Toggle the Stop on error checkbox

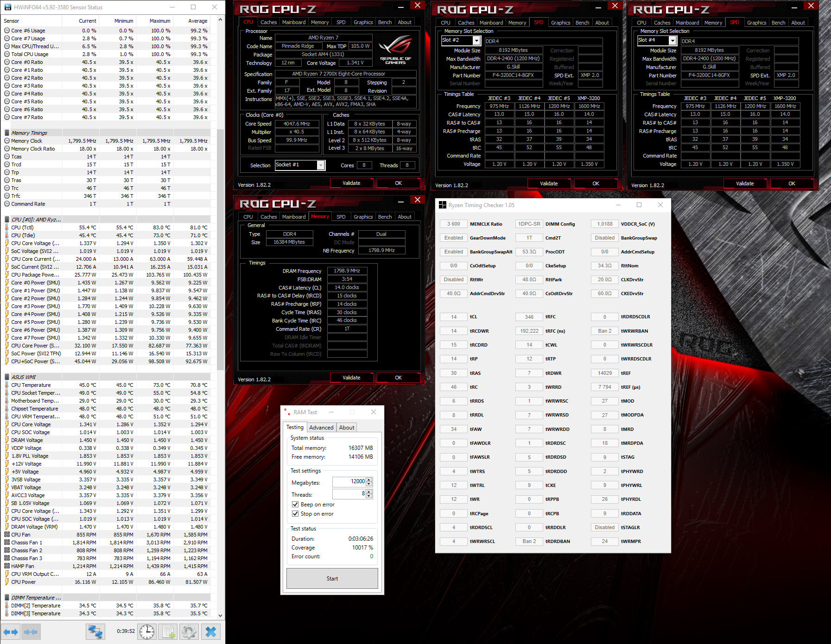point(295,514)
